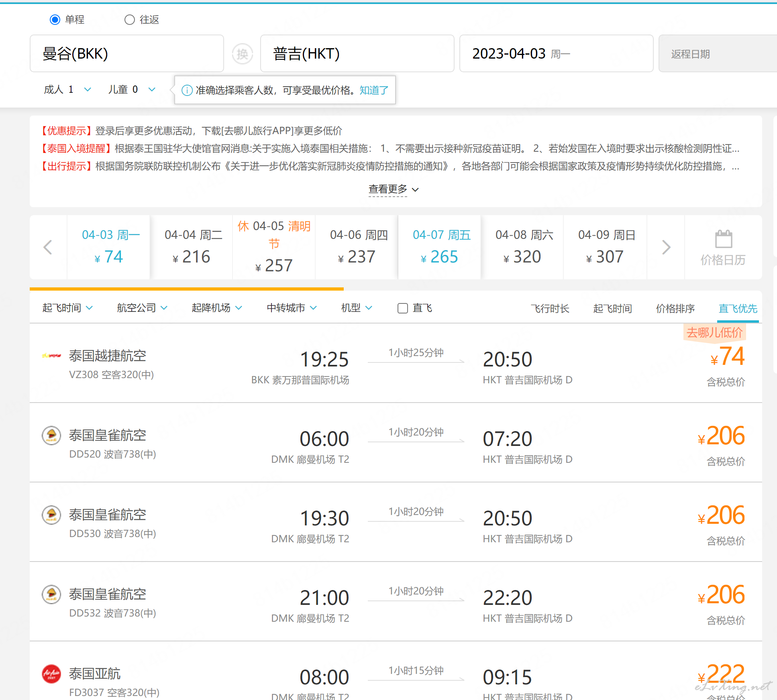
Task: Open the 返程日期 return date field
Action: click(718, 53)
